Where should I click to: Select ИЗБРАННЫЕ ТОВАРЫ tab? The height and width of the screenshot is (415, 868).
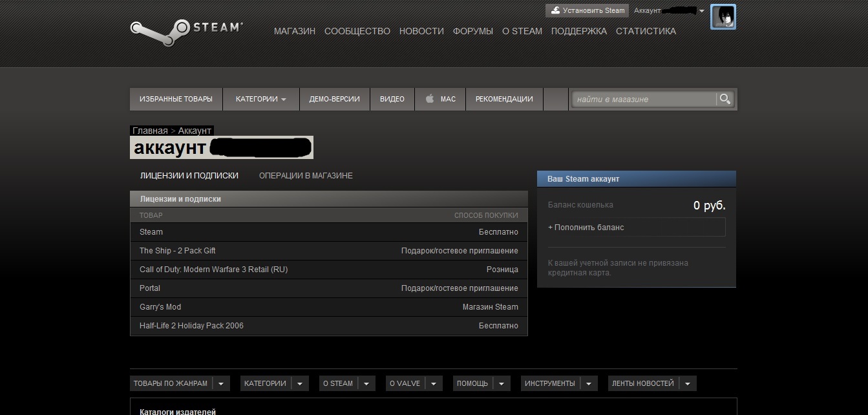[x=176, y=99]
